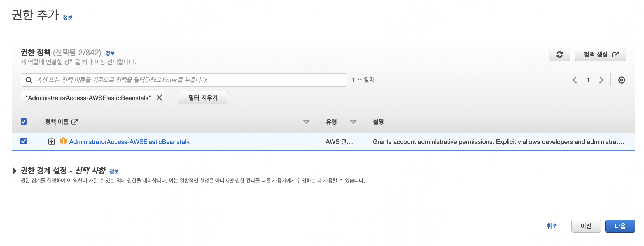This screenshot has height=246, width=644.
Task: Open table preferences gear icon
Action: tap(622, 80)
